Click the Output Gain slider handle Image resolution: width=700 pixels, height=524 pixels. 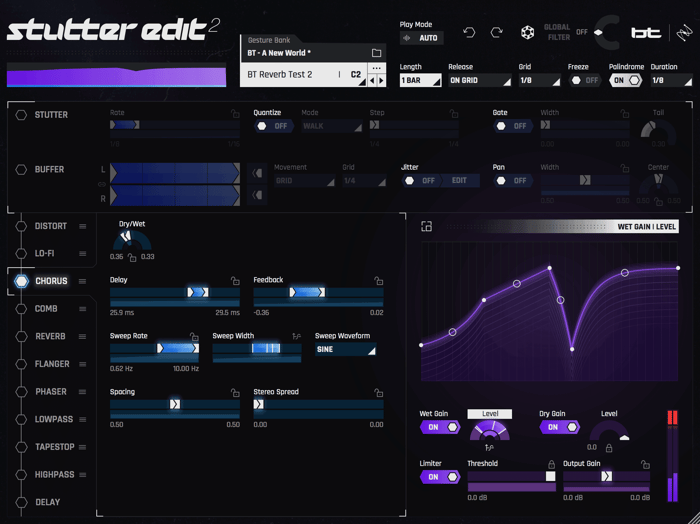coord(606,477)
